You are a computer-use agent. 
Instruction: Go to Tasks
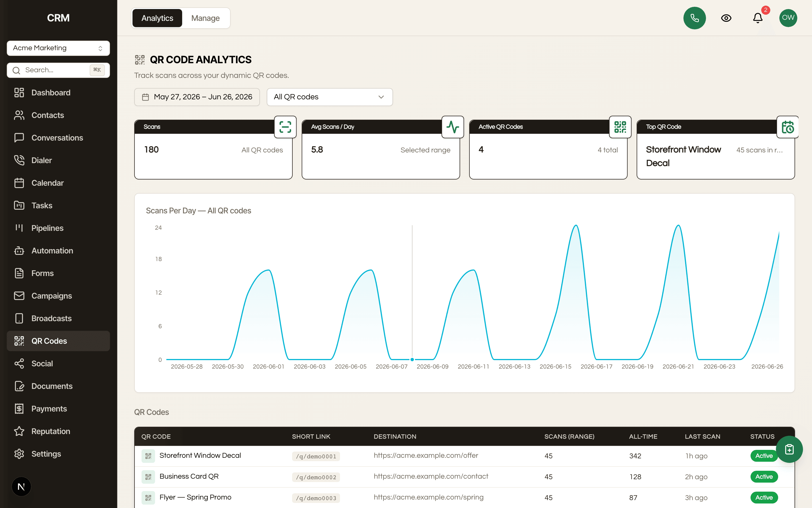click(58, 205)
